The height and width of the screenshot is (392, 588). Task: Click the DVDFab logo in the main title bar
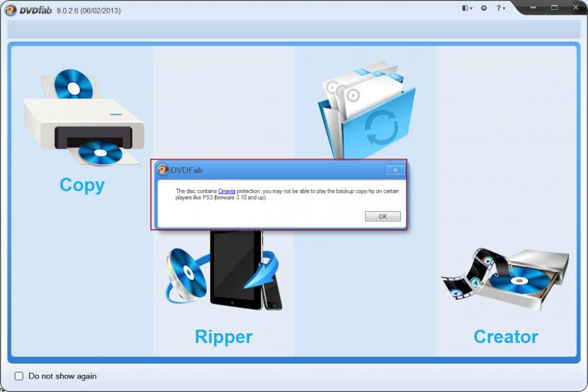pyautogui.click(x=28, y=10)
